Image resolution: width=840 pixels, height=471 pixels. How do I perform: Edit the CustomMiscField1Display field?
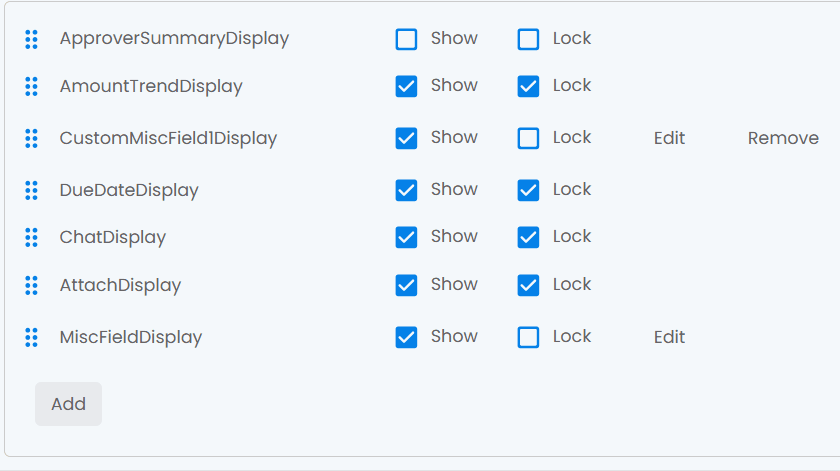pos(669,138)
